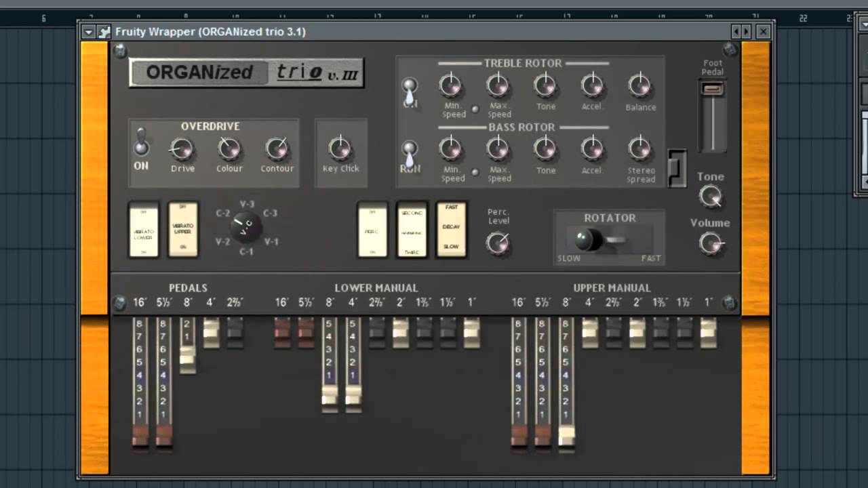Click the Overdrive Contour knob
Viewport: 868px width, 488px height.
pos(277,148)
